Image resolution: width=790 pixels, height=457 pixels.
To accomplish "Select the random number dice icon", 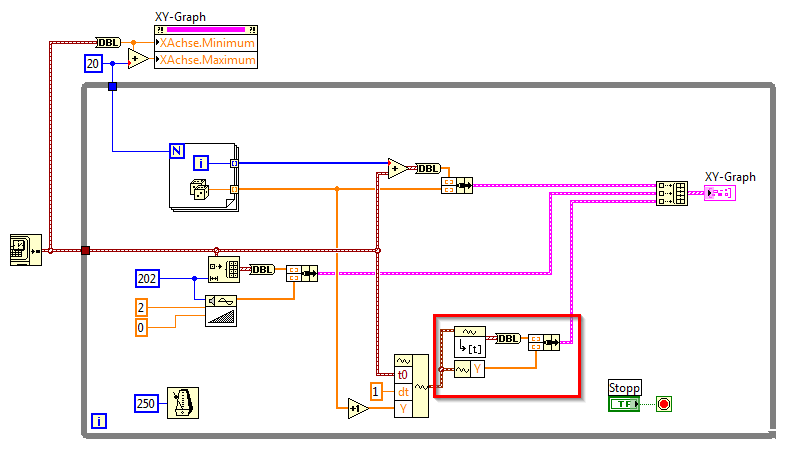I will point(199,189).
